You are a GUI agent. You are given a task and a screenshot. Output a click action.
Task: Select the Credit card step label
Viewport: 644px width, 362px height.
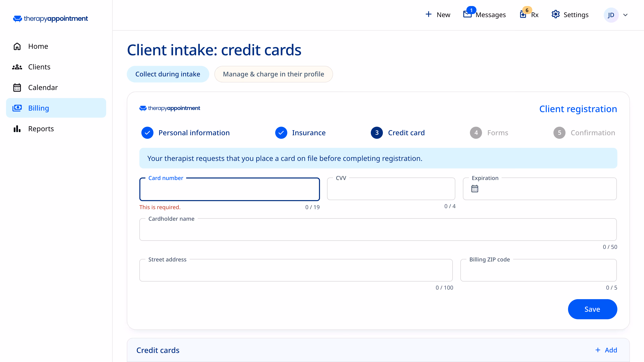click(x=406, y=133)
